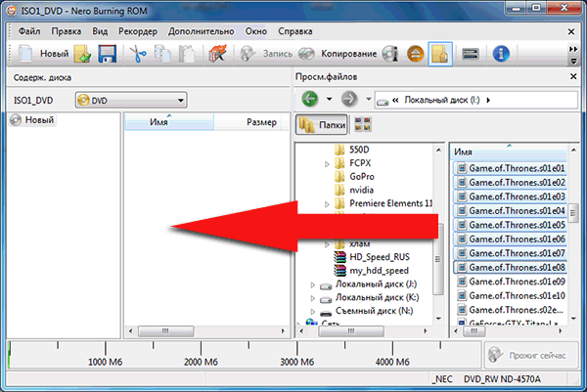Click the Прожиг сейчас button
The height and width of the screenshot is (392, 587).
(531, 355)
